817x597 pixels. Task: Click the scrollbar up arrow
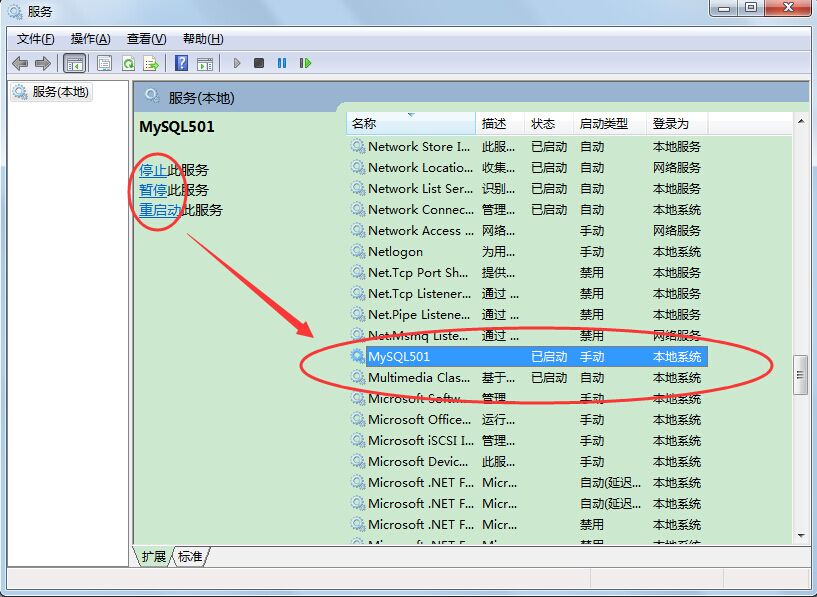801,121
